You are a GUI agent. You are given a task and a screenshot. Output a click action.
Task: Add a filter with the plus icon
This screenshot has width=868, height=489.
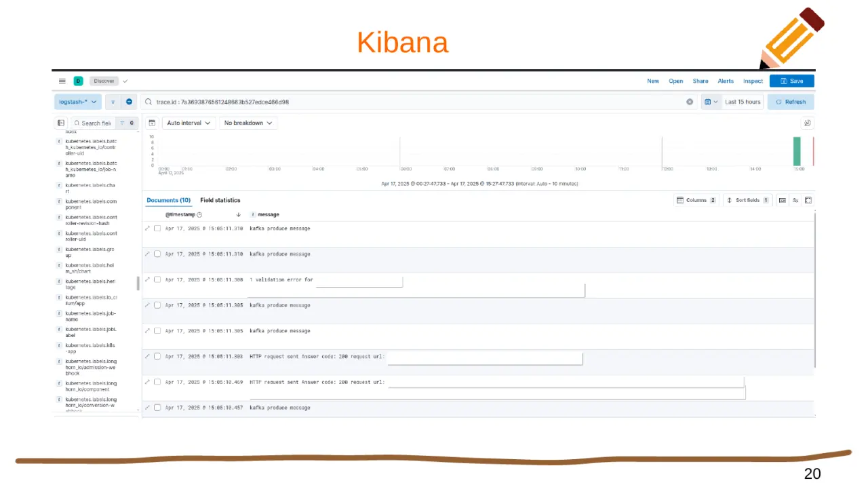(x=129, y=102)
